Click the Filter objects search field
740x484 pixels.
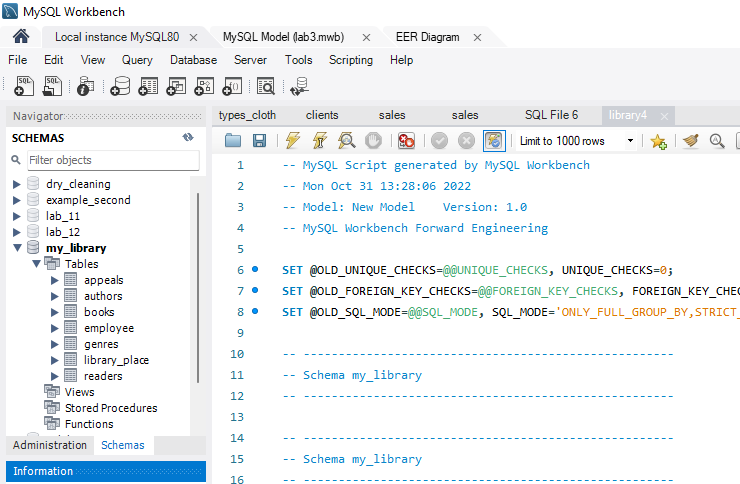[x=113, y=160]
